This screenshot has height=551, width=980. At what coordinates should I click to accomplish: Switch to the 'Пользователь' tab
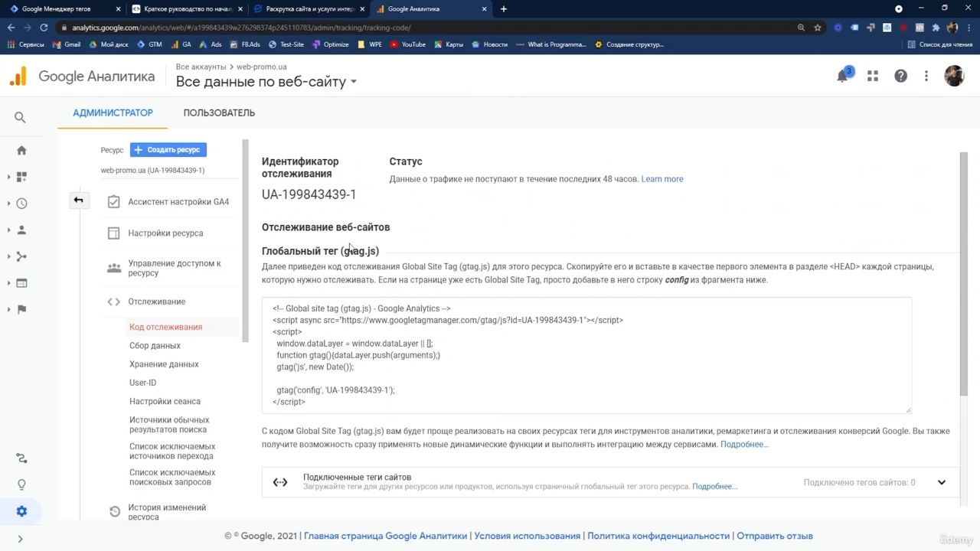(x=219, y=112)
